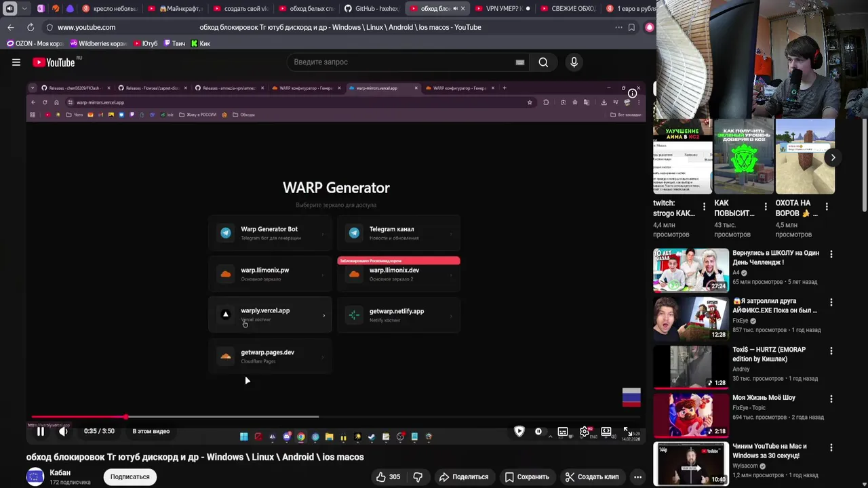868x488 pixels.
Task: Click the shield play icon in player controls
Action: (519, 431)
